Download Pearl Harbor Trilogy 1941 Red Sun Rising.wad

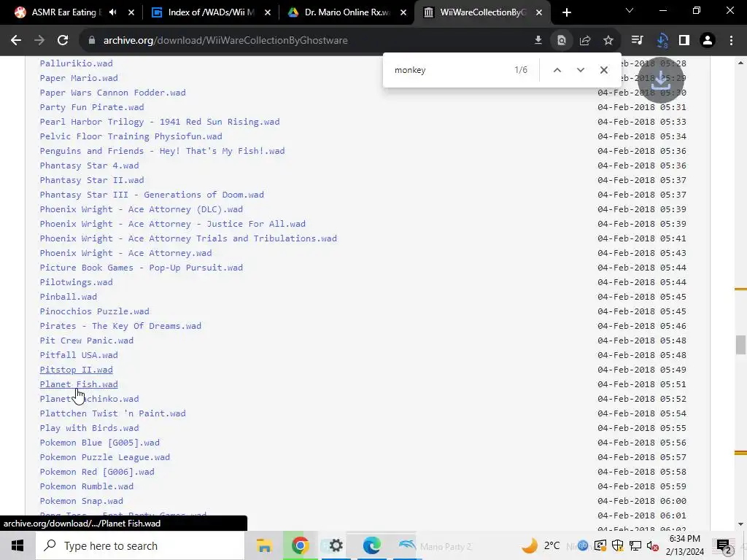pyautogui.click(x=160, y=122)
